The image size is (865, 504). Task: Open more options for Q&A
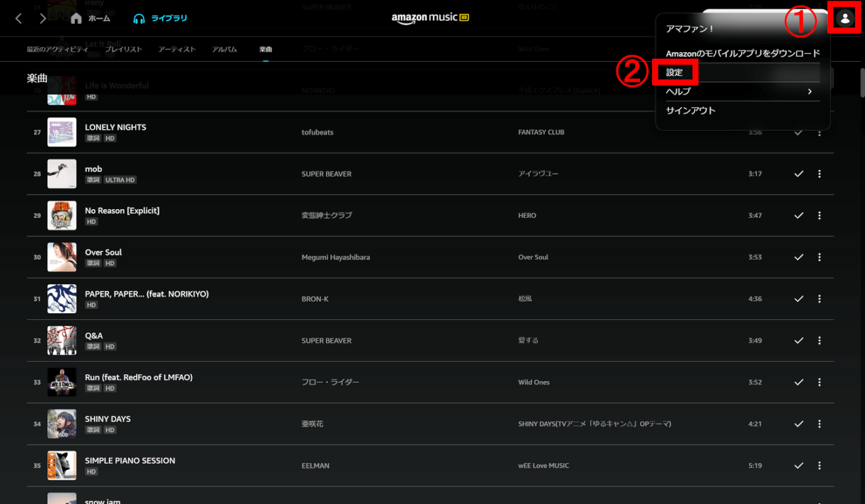(x=820, y=340)
